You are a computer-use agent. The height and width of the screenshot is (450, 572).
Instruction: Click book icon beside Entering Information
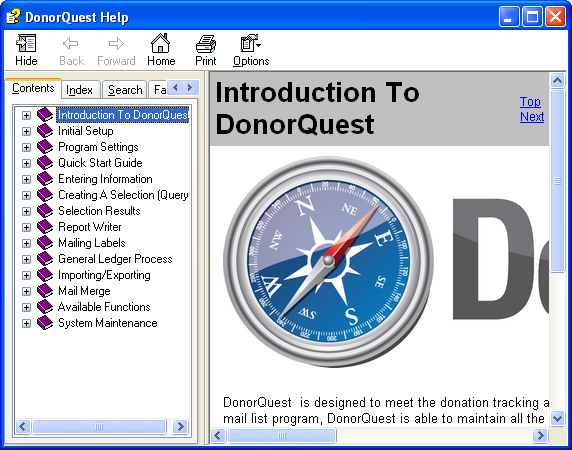[x=45, y=179]
